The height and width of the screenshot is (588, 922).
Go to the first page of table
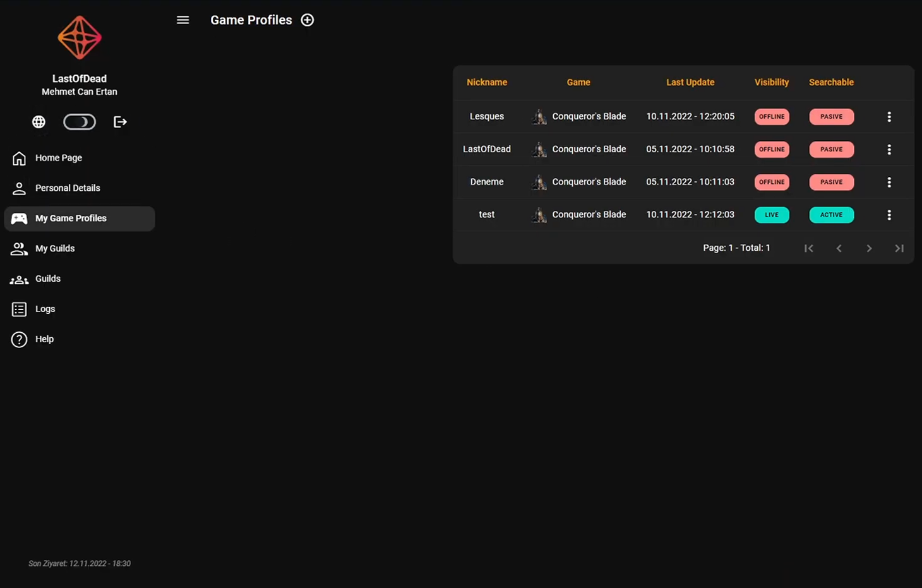[808, 248]
